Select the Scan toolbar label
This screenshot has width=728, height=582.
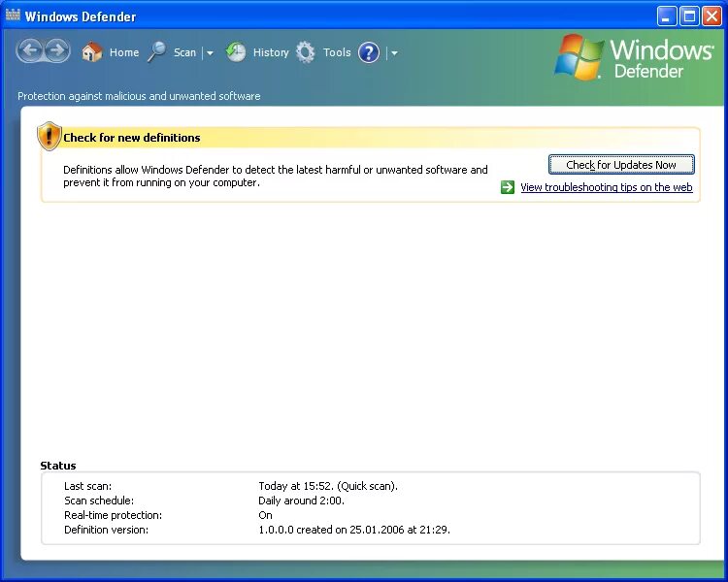point(184,52)
